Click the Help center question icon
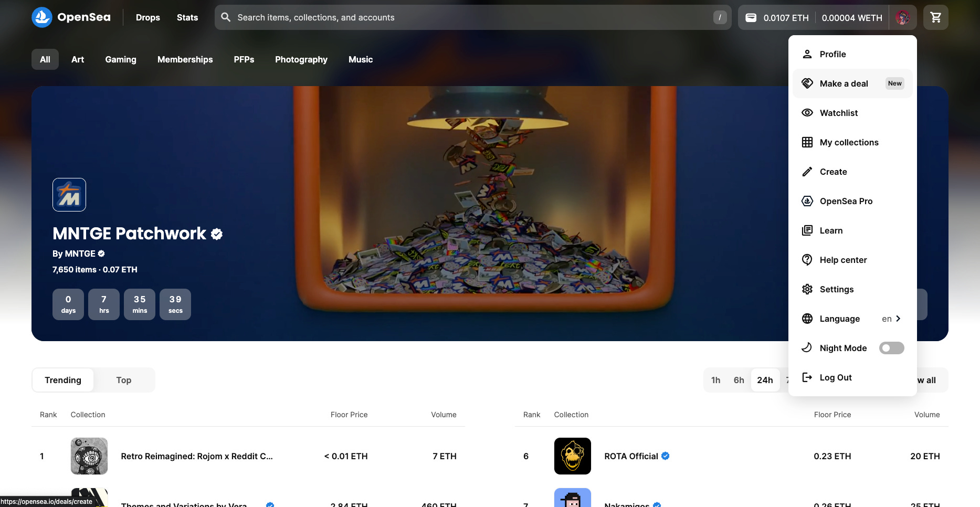Screen dimensions: 980x507 (807, 260)
